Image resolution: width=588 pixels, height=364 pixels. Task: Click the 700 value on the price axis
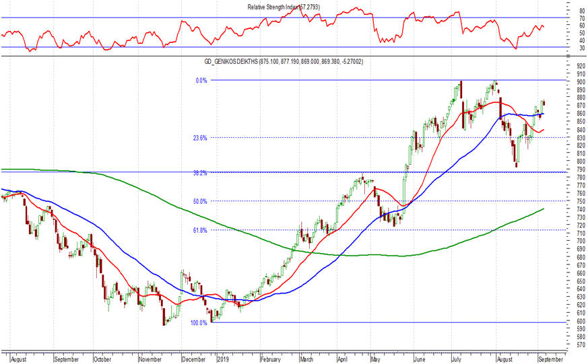click(x=581, y=241)
